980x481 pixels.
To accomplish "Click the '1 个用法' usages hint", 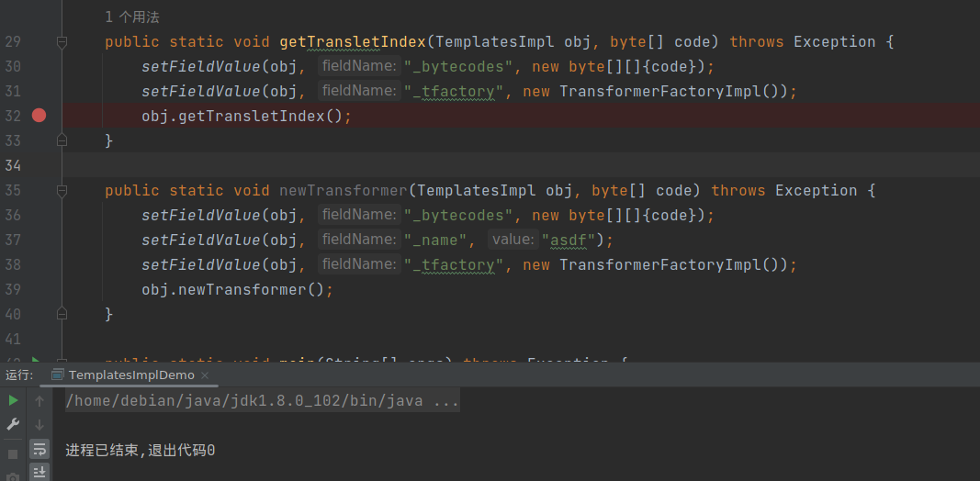I will [x=132, y=17].
